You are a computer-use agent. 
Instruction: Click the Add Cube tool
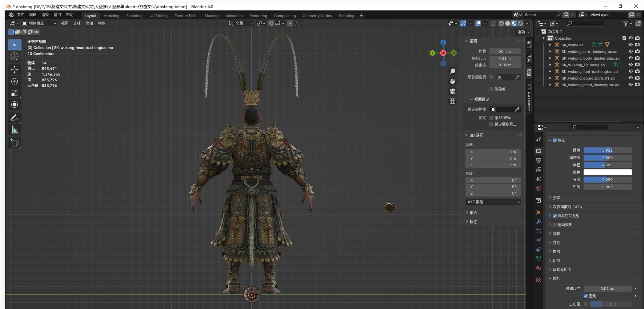[14, 143]
